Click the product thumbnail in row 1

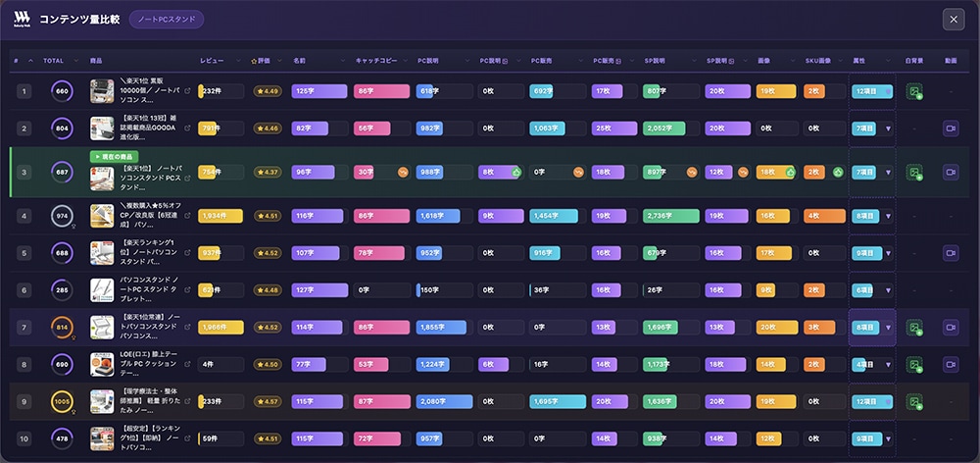click(x=102, y=91)
